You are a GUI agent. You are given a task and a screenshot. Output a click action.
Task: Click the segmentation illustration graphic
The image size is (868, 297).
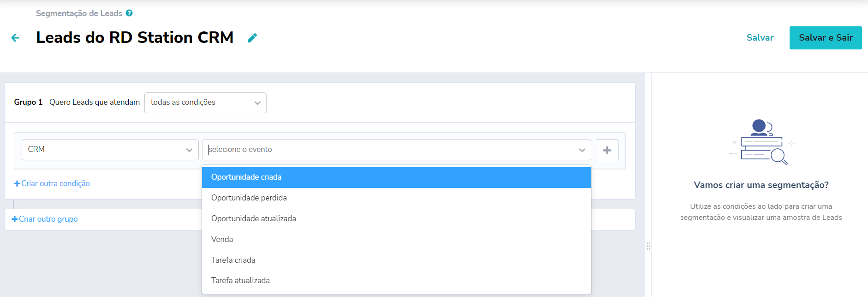point(761,142)
